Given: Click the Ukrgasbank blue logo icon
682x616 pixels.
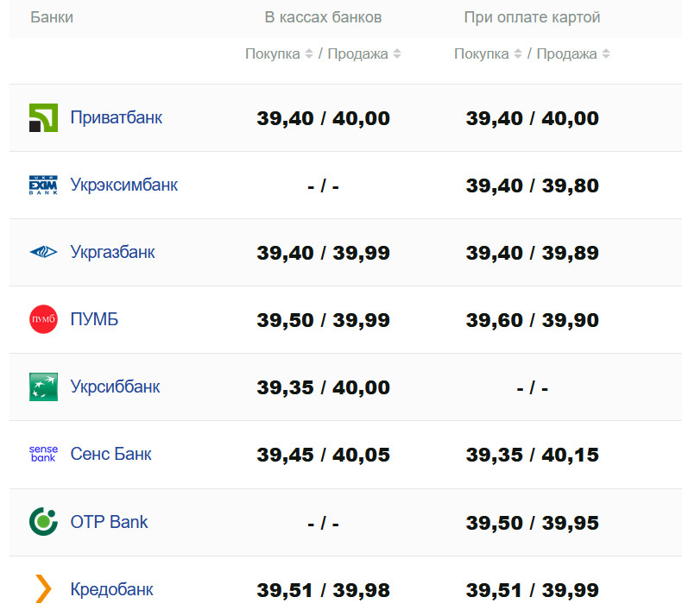Looking at the screenshot, I should click(43, 252).
